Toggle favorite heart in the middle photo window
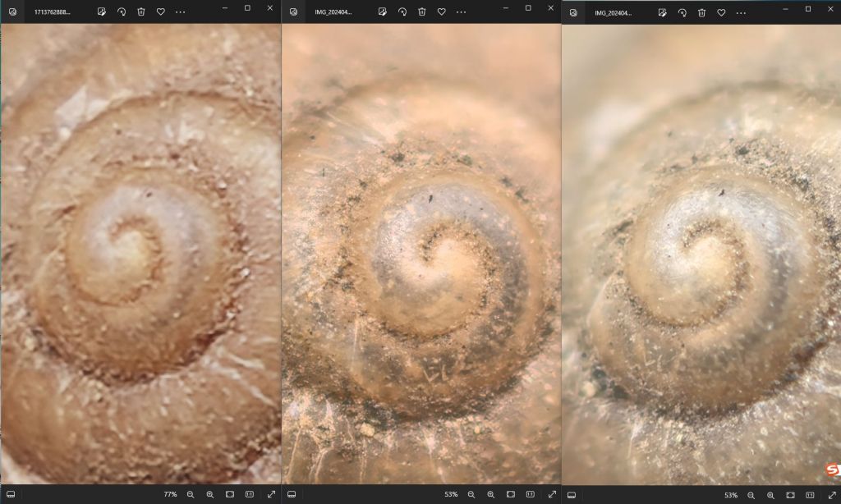The image size is (841, 504). pos(442,11)
